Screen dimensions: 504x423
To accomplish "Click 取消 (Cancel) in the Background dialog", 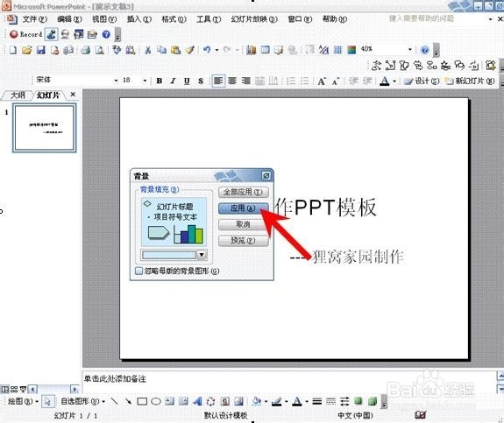I will pyautogui.click(x=244, y=224).
